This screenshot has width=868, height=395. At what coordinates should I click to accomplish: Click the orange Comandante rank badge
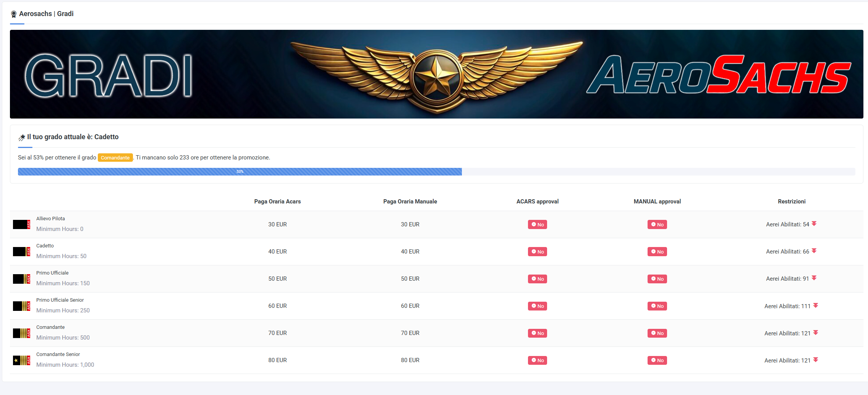pyautogui.click(x=115, y=158)
